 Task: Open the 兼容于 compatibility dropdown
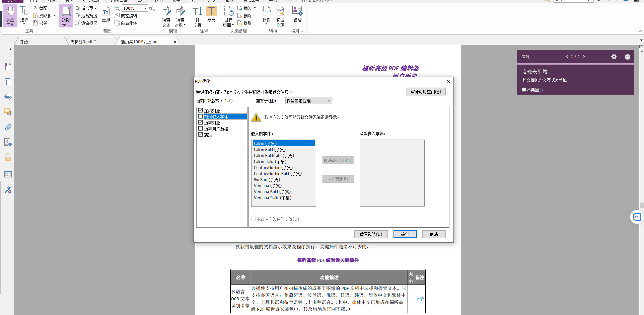tap(308, 100)
